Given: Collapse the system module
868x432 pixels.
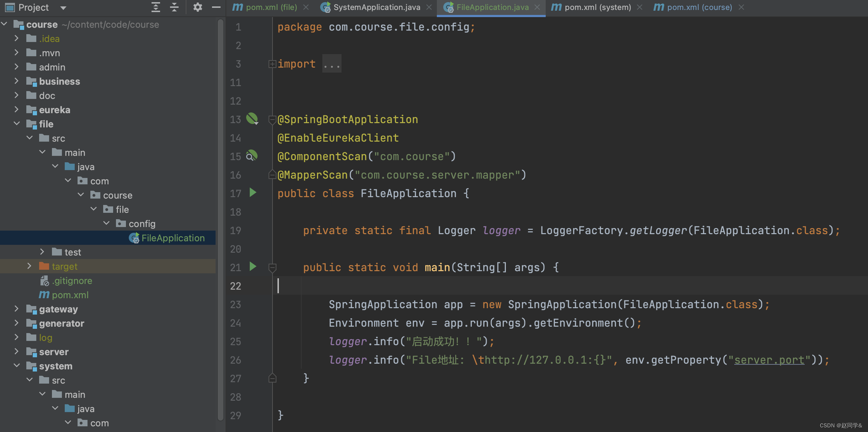Looking at the screenshot, I should (x=16, y=366).
